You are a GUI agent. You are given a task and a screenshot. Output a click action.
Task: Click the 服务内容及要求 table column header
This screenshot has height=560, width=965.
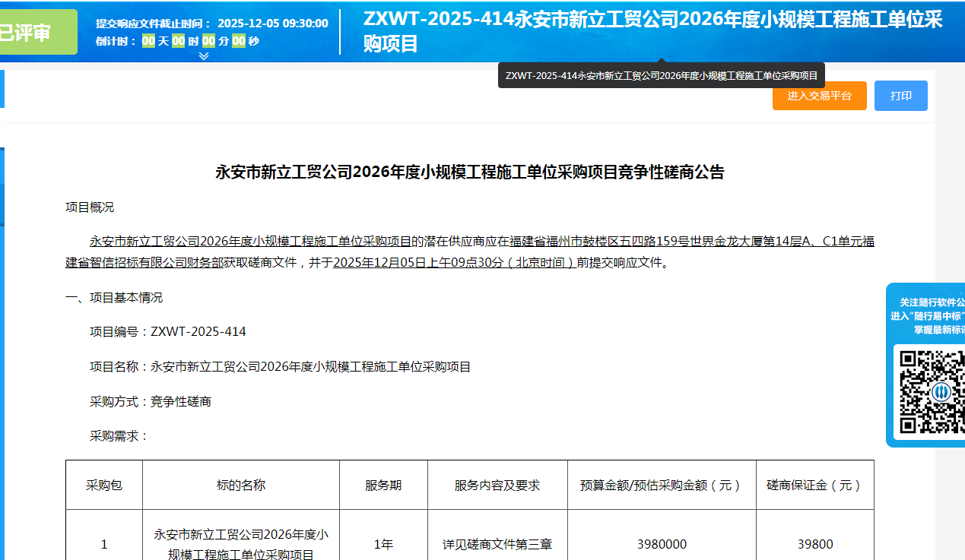pyautogui.click(x=497, y=485)
